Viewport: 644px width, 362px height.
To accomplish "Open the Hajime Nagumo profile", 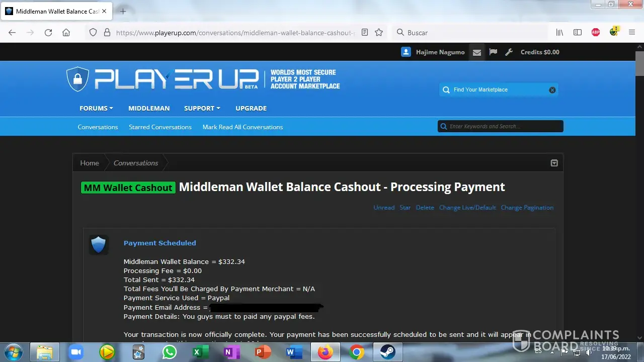I will [x=440, y=52].
